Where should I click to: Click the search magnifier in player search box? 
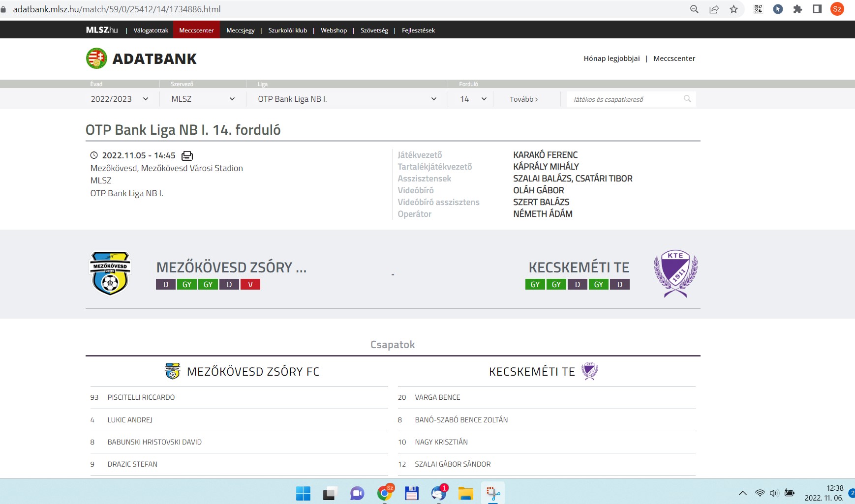click(x=687, y=99)
